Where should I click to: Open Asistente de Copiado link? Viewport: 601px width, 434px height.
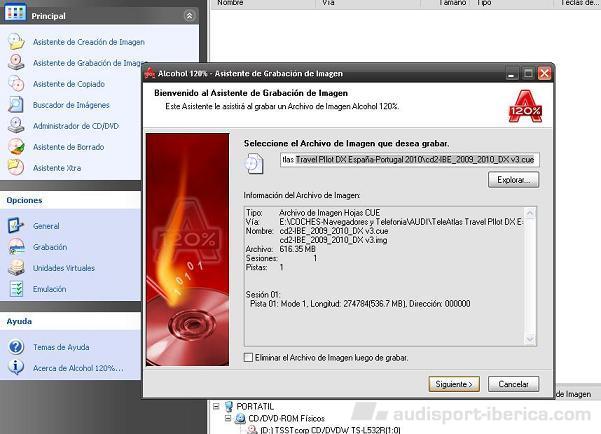pyautogui.click(x=69, y=84)
